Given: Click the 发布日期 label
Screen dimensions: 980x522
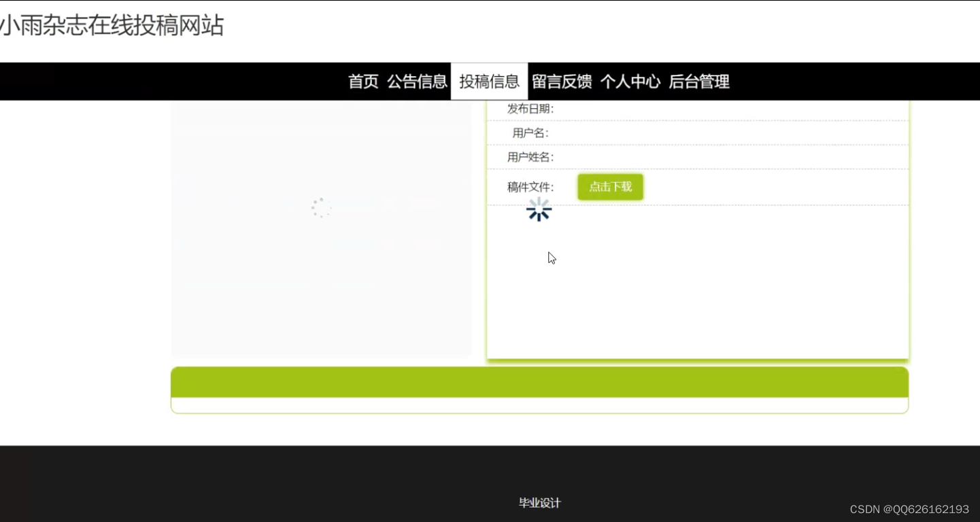Looking at the screenshot, I should (x=530, y=109).
